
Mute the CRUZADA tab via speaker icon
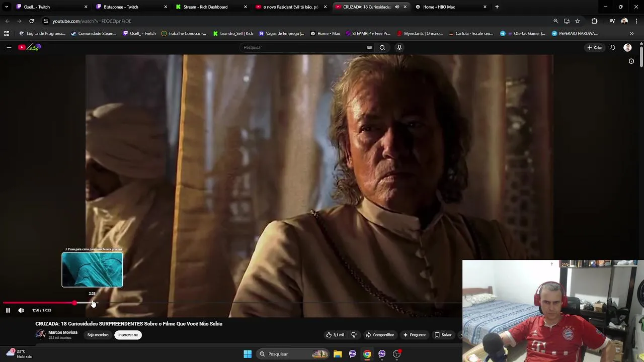tap(397, 7)
